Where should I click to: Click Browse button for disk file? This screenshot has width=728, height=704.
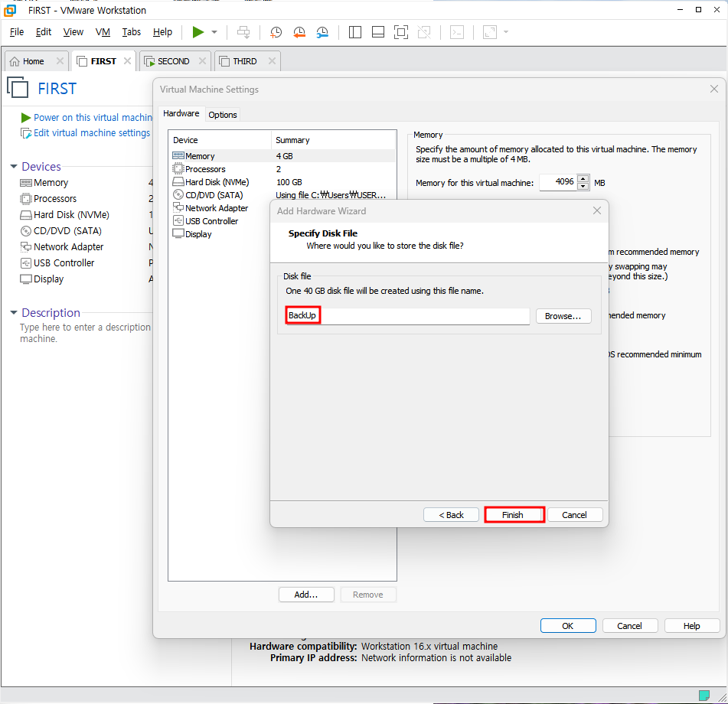tap(563, 316)
